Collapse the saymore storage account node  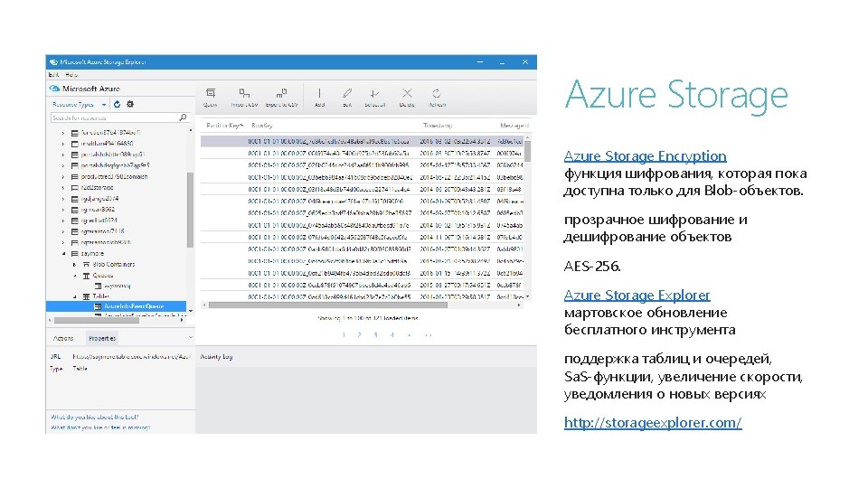click(x=63, y=253)
